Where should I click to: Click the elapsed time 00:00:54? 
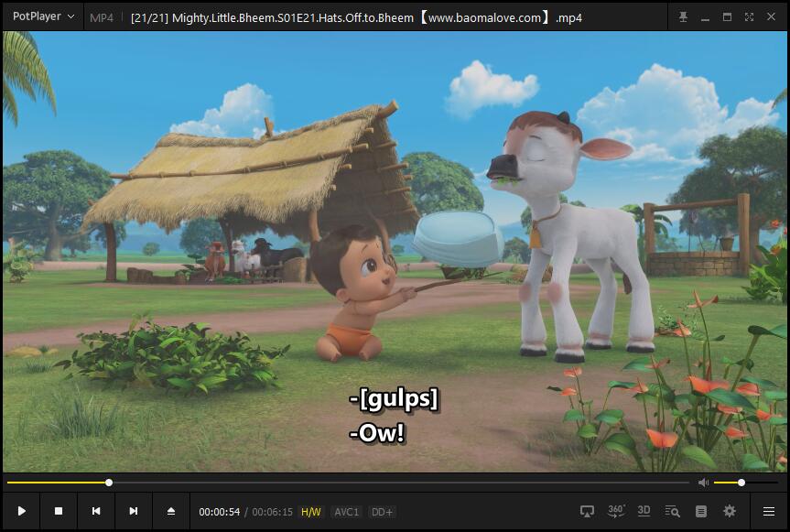click(x=219, y=513)
